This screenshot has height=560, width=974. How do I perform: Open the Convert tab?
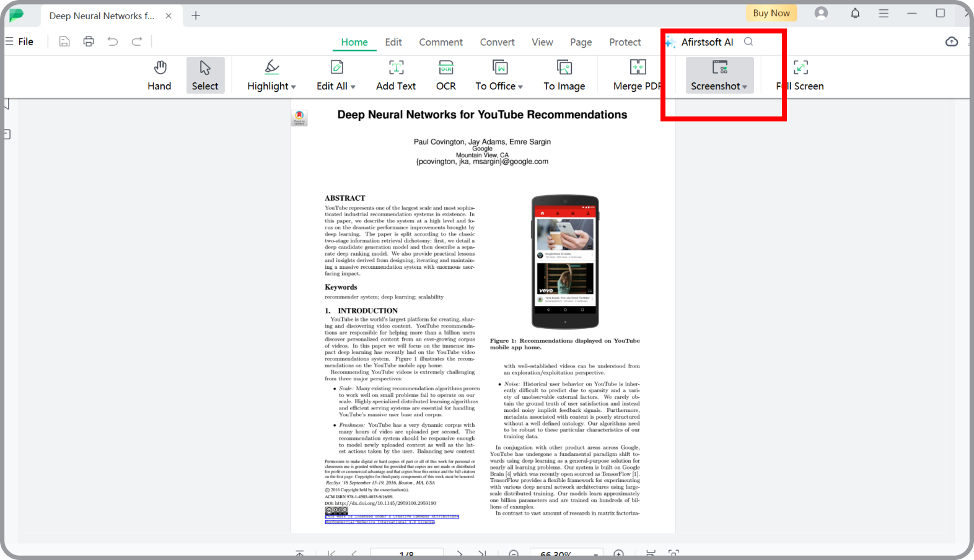(498, 42)
